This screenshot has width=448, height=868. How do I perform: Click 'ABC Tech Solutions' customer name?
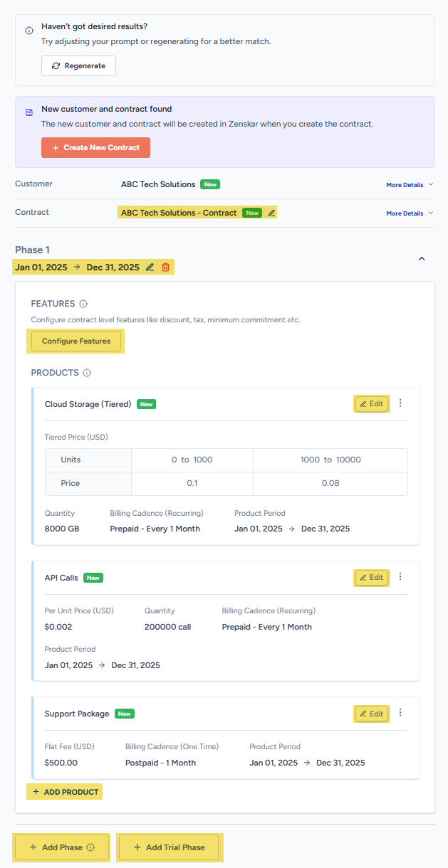point(158,184)
